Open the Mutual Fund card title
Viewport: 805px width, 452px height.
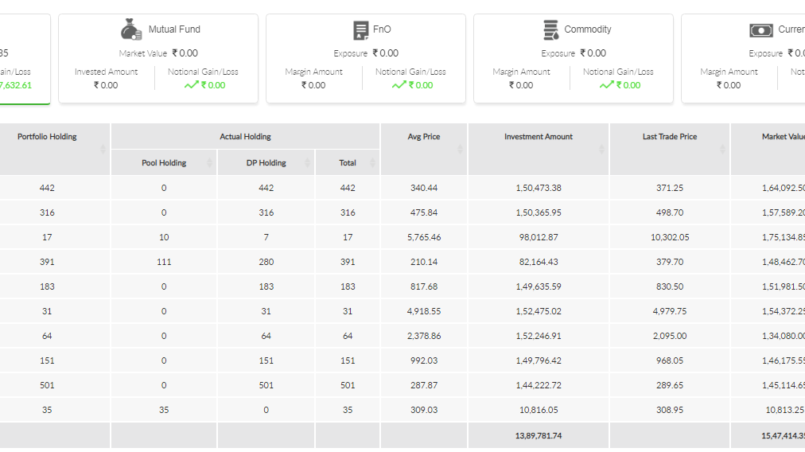[x=174, y=29]
